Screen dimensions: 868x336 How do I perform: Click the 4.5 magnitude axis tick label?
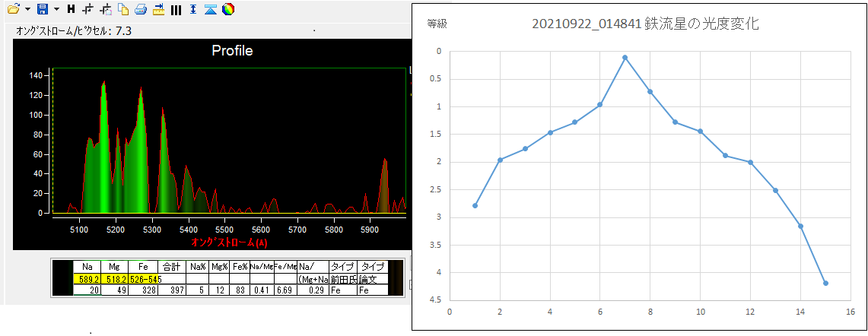click(x=436, y=300)
